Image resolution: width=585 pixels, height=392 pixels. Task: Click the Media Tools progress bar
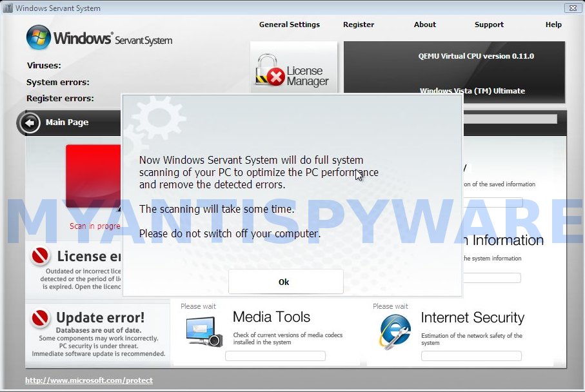pyautogui.click(x=275, y=356)
